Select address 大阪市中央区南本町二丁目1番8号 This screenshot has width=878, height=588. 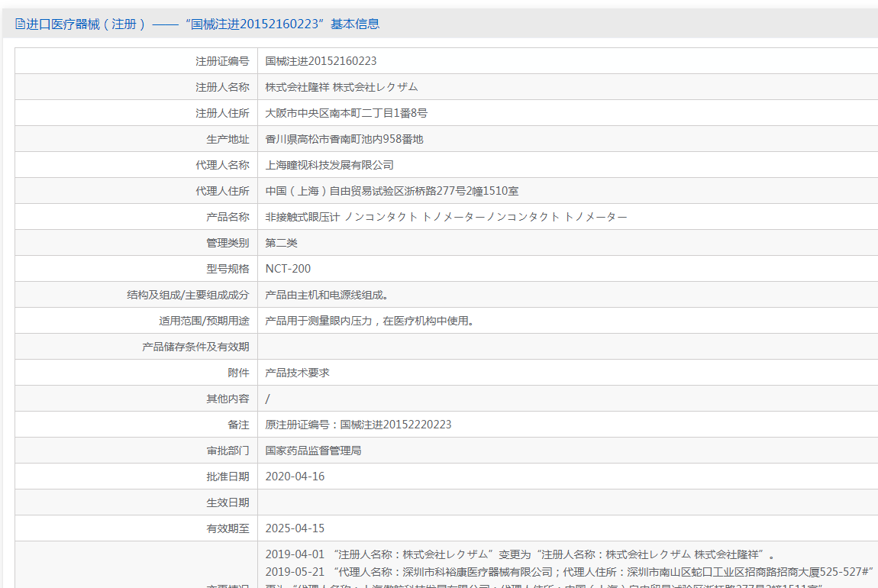coord(346,113)
